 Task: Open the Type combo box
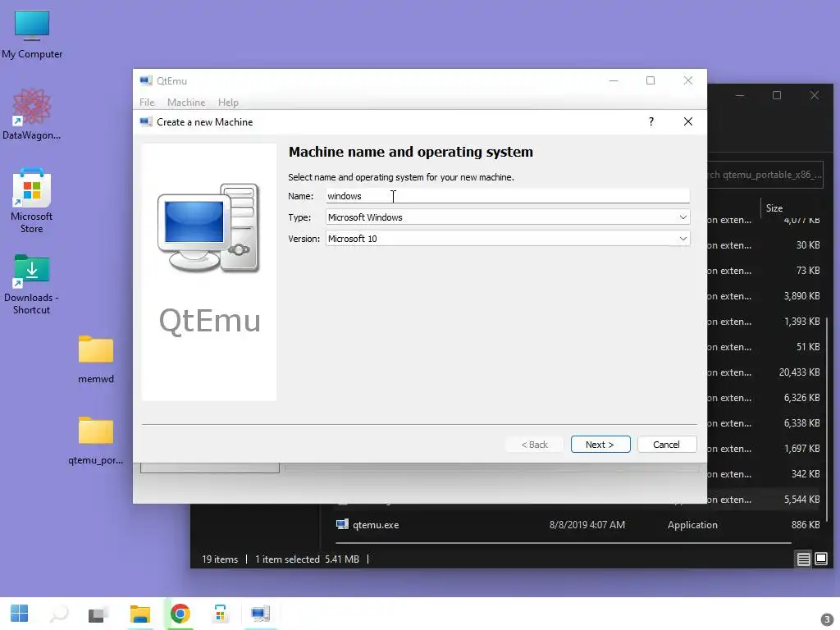pos(507,217)
